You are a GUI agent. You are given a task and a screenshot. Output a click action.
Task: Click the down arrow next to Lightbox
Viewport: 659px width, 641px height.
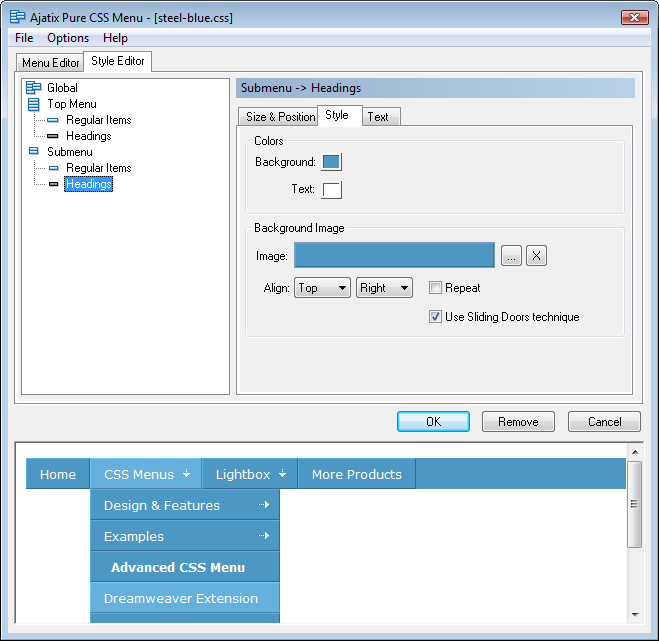point(282,474)
